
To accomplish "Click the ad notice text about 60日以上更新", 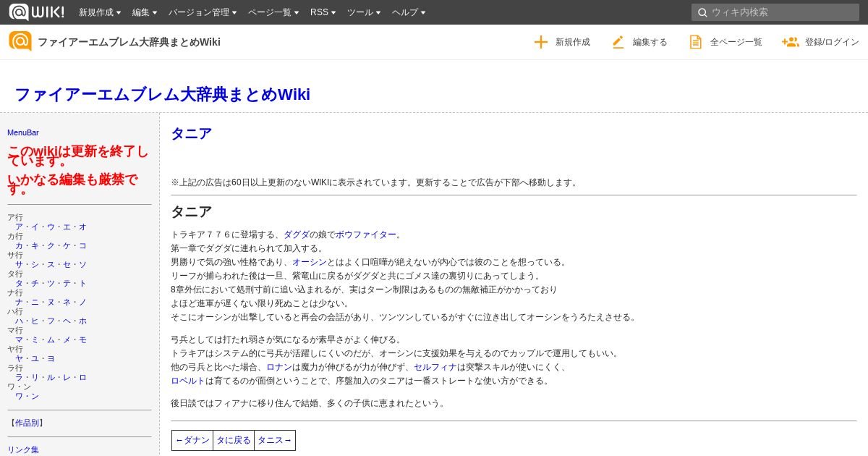I will tap(375, 182).
